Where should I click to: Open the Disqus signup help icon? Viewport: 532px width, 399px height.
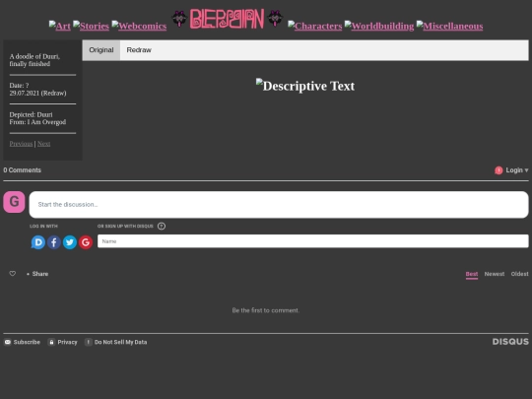click(x=162, y=226)
